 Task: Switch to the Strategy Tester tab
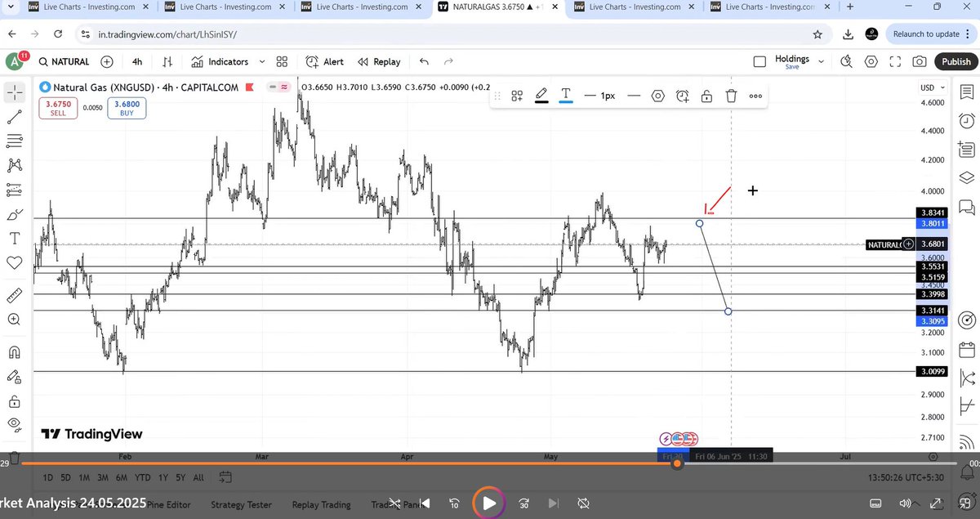241,504
